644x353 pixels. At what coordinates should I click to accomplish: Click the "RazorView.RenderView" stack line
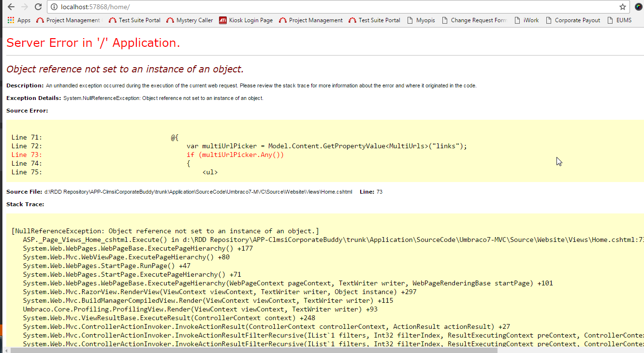220,292
